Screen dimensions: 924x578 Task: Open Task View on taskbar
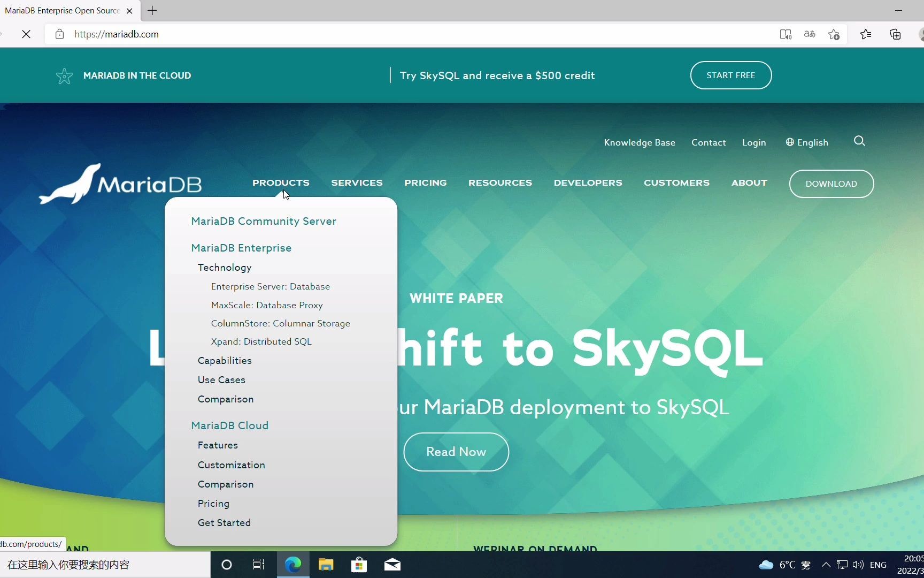(x=259, y=565)
